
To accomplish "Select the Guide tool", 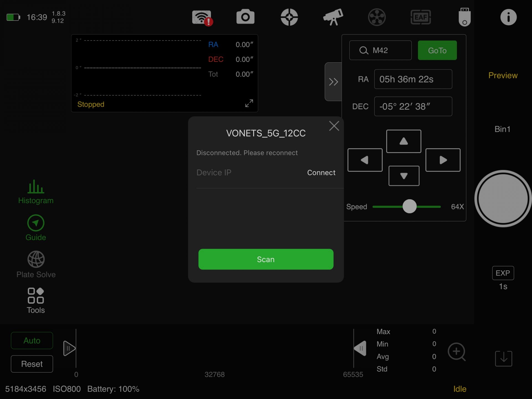I will 36,228.
